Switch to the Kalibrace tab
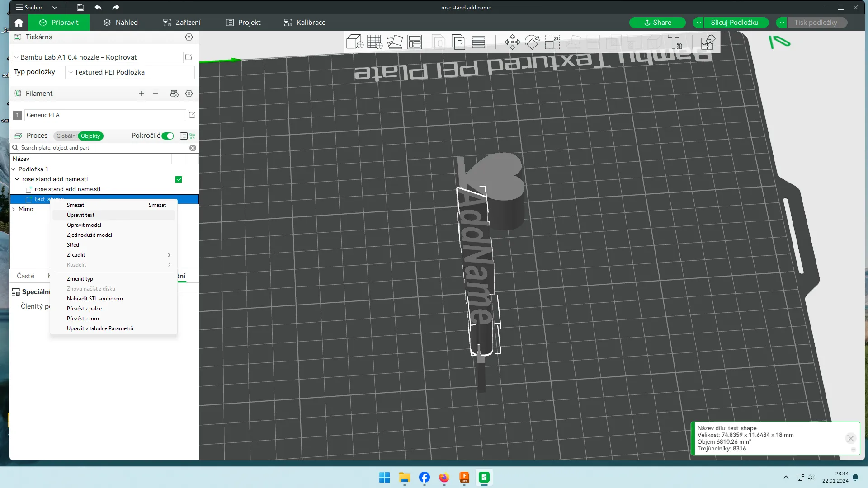The image size is (868, 488). point(304,23)
